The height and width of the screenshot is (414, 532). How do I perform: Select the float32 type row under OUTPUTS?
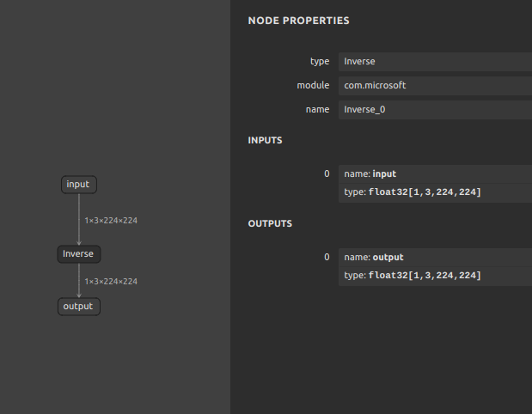(435, 276)
